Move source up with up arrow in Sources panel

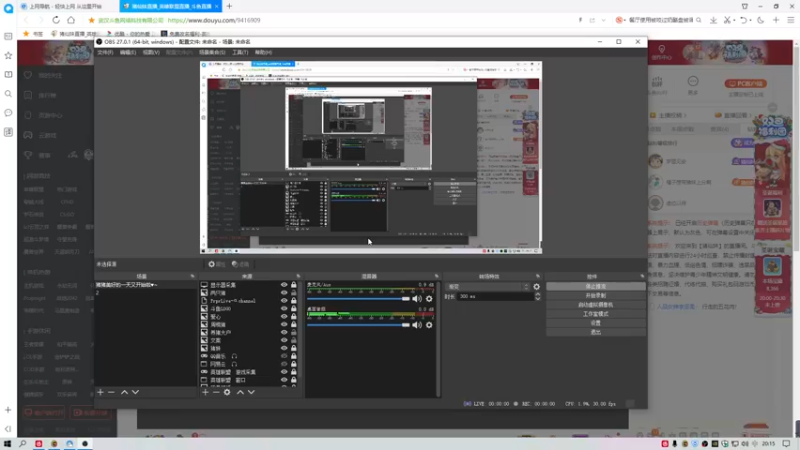pos(240,392)
